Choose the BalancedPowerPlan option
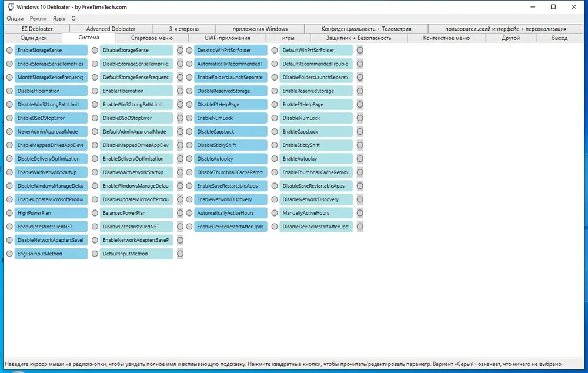 click(x=95, y=213)
